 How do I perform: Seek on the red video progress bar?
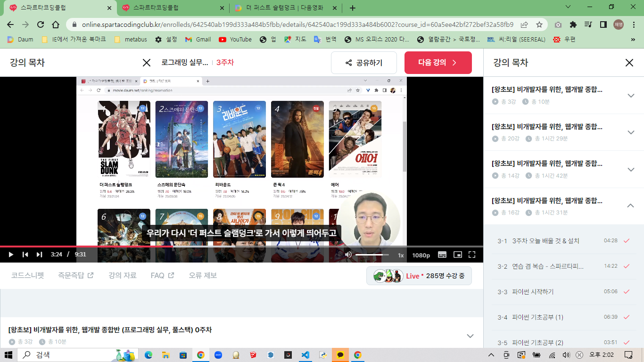click(241, 246)
